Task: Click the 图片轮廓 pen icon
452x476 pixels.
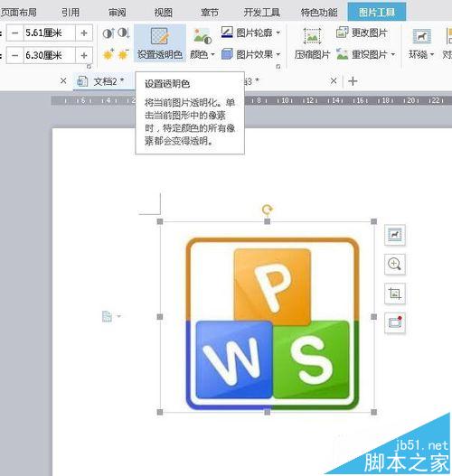Action: [x=227, y=33]
